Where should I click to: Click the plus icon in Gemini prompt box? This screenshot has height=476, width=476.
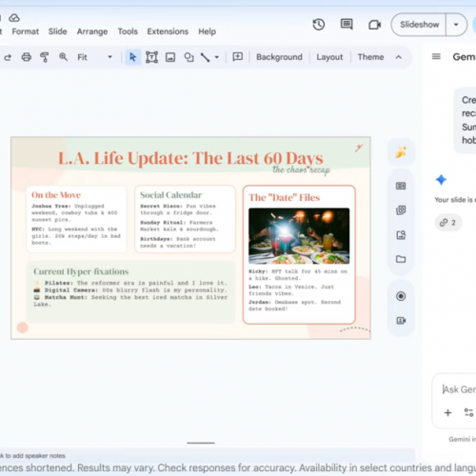point(447,412)
